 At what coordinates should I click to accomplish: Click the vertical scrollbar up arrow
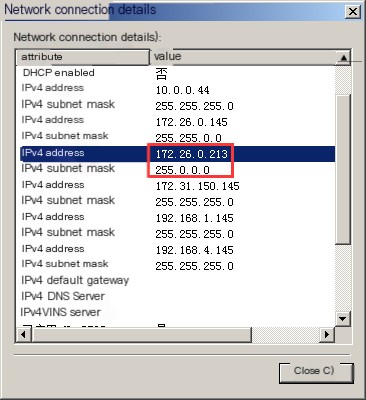[x=343, y=58]
